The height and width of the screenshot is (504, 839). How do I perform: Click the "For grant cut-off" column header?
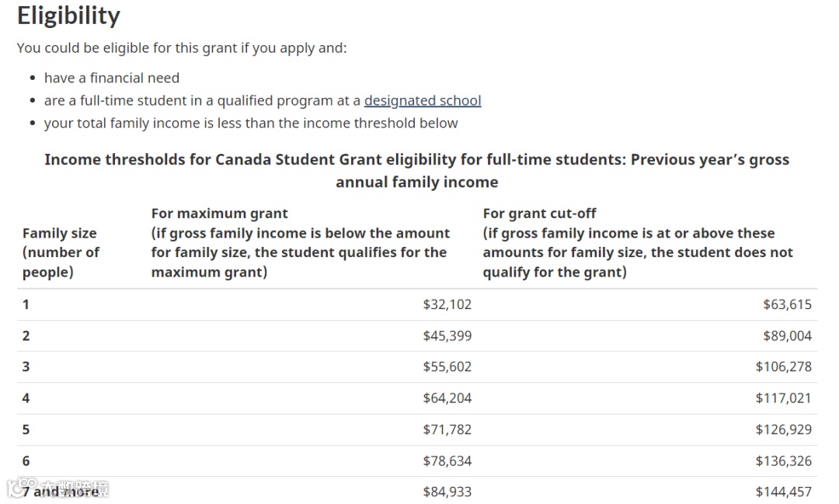pyautogui.click(x=539, y=214)
